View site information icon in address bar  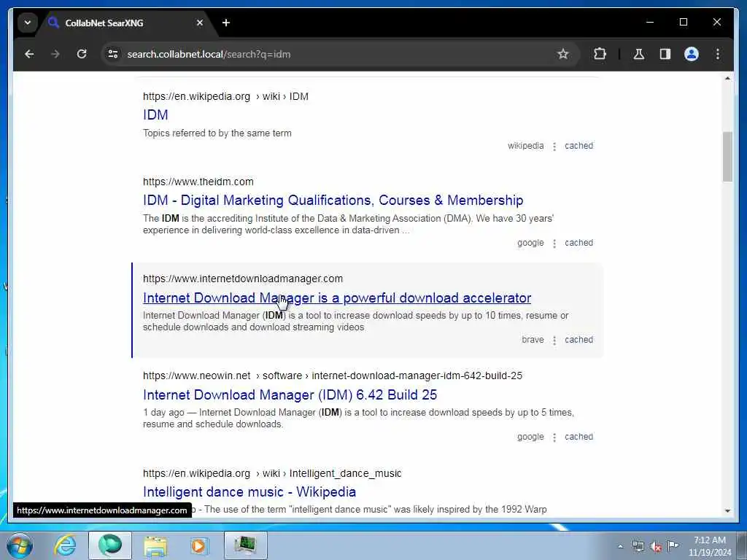click(x=113, y=54)
